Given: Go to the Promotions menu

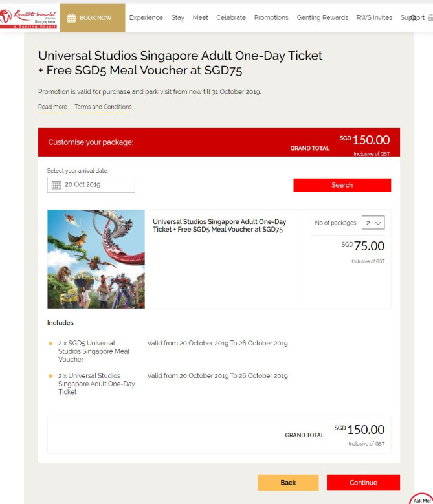Looking at the screenshot, I should click(271, 18).
